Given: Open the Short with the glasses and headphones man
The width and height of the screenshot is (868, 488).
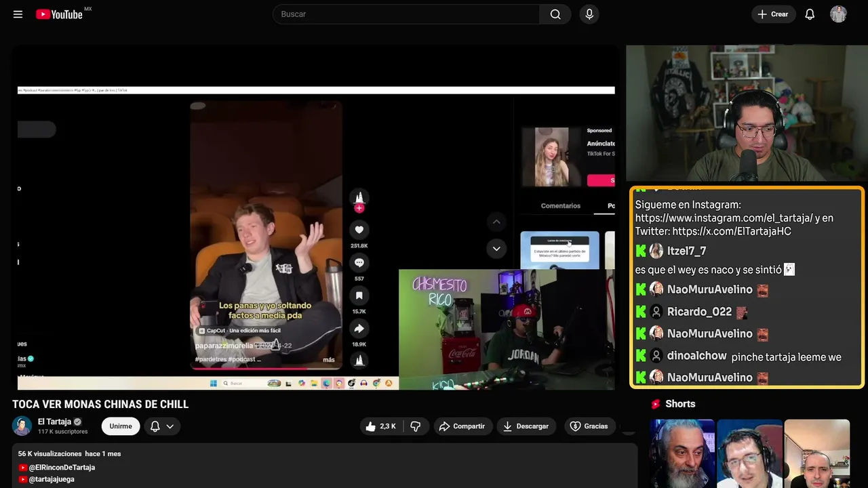Looking at the screenshot, I should click(749, 453).
